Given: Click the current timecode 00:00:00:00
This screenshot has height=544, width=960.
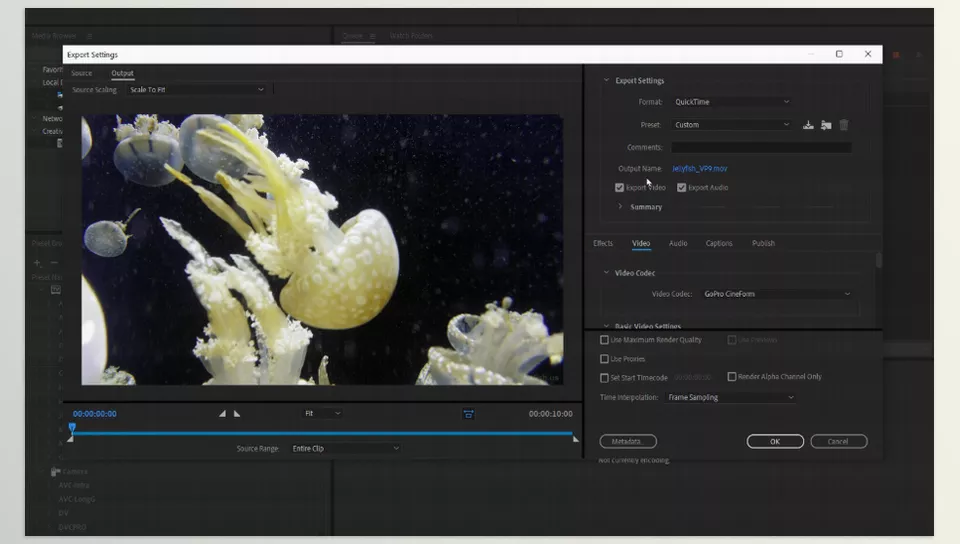Looking at the screenshot, I should [x=94, y=414].
